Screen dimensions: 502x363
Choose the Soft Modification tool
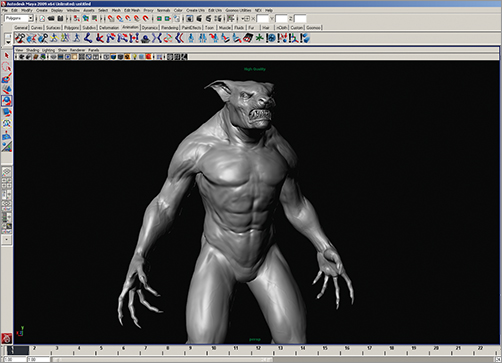coord(7,135)
